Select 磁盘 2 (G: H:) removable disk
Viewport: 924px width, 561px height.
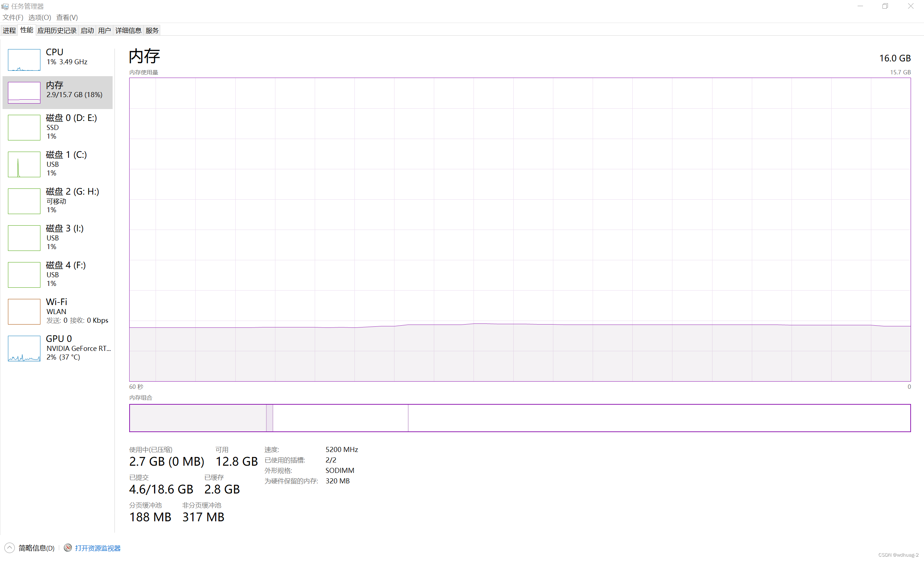[57, 201]
